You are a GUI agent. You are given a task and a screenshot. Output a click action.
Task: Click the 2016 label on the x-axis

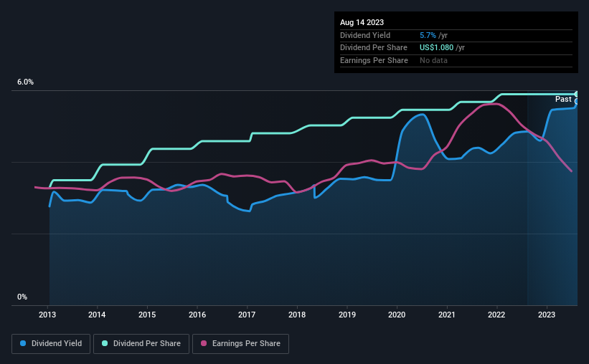click(x=197, y=314)
